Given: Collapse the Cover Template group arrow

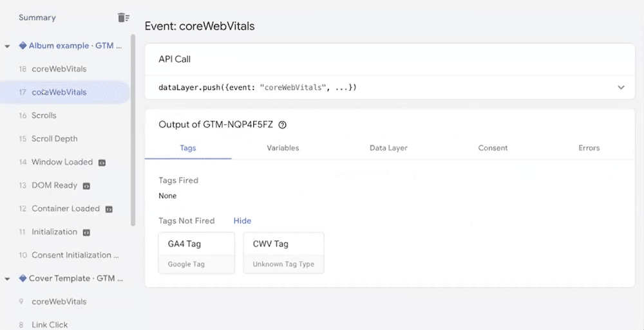Looking at the screenshot, I should tap(7, 279).
